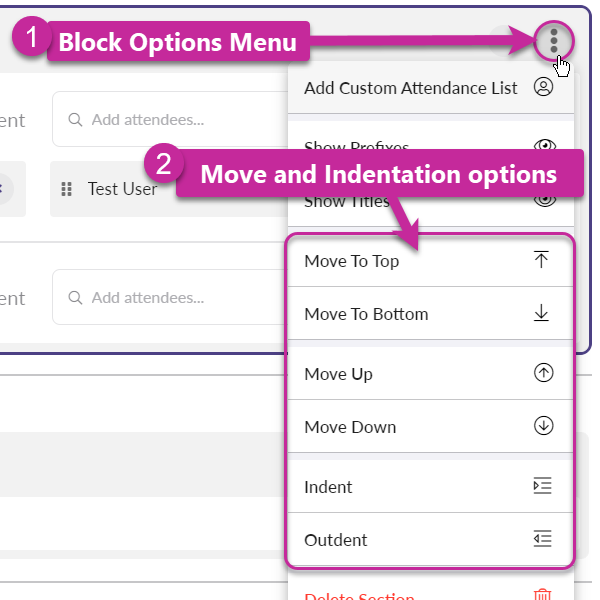This screenshot has height=600, width=600.
Task: Select Add Custom Attendance List
Action: coord(410,88)
